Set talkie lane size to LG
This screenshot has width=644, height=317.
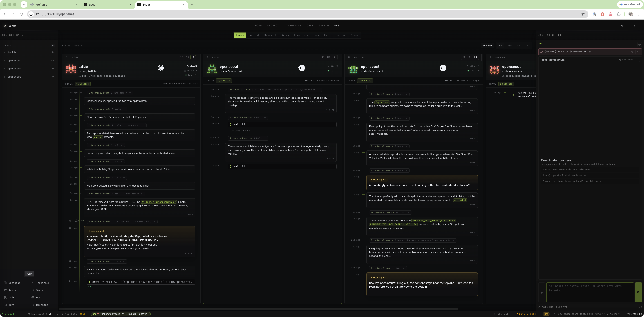coord(193,57)
